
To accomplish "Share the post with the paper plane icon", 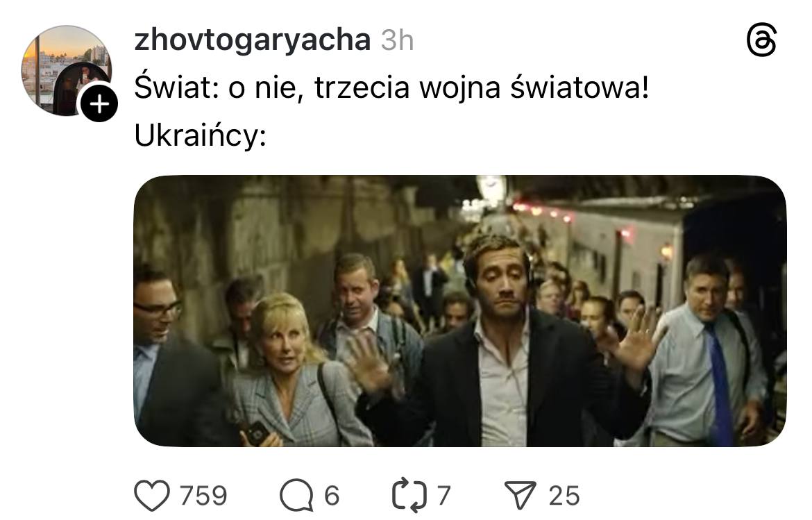I will coord(520,495).
